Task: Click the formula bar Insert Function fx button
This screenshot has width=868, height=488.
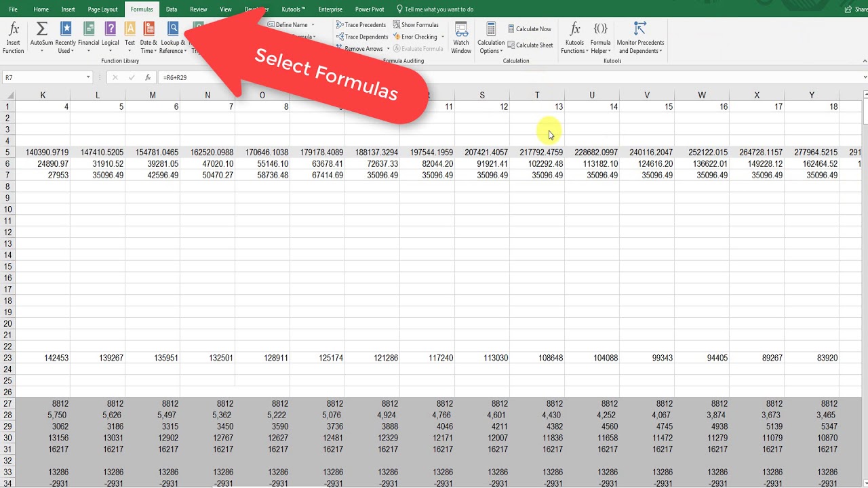Action: 148,77
